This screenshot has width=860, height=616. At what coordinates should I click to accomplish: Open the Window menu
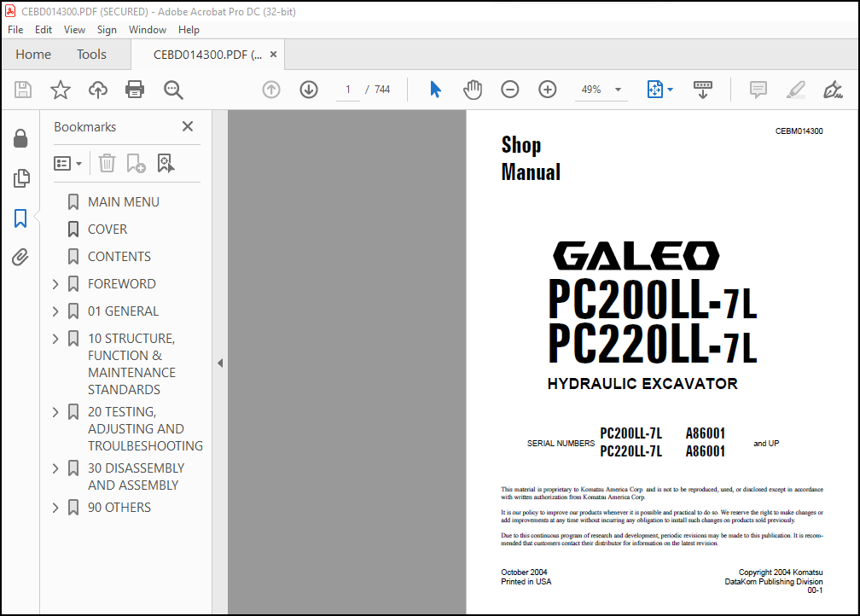pos(148,30)
